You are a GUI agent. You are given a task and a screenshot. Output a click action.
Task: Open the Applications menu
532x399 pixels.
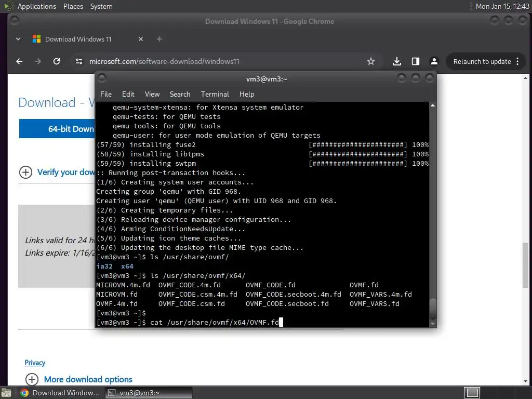coord(37,6)
